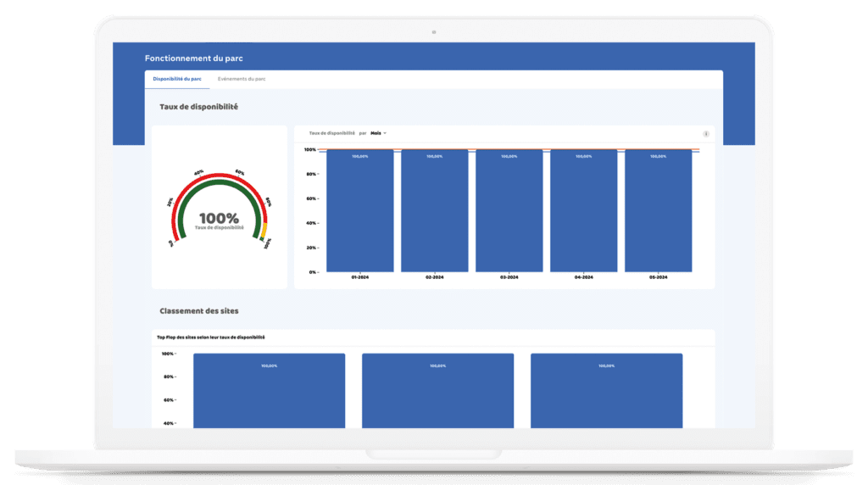Click the 01-2024 bar in availability chart
The height and width of the screenshot is (485, 868).
(360, 212)
